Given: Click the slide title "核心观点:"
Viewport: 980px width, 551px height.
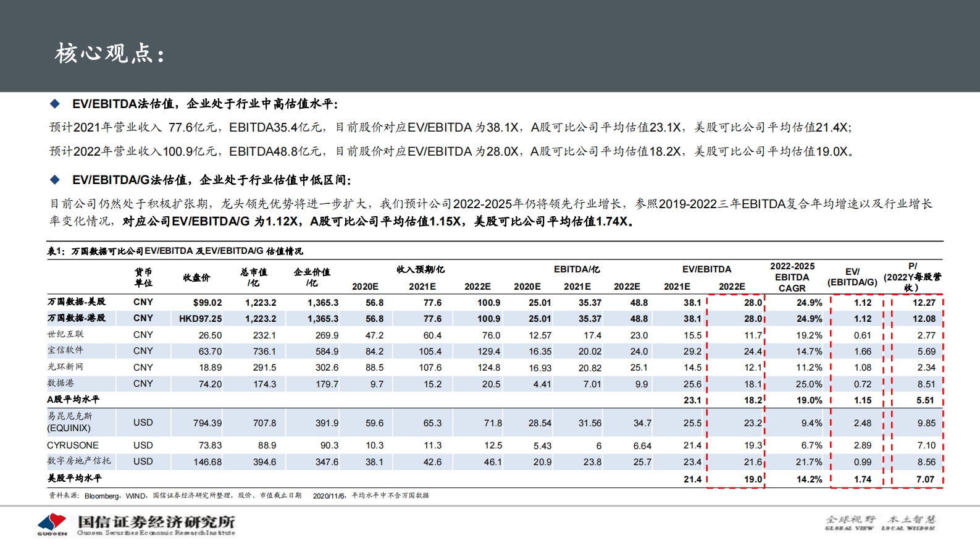Looking at the screenshot, I should coord(110,54).
